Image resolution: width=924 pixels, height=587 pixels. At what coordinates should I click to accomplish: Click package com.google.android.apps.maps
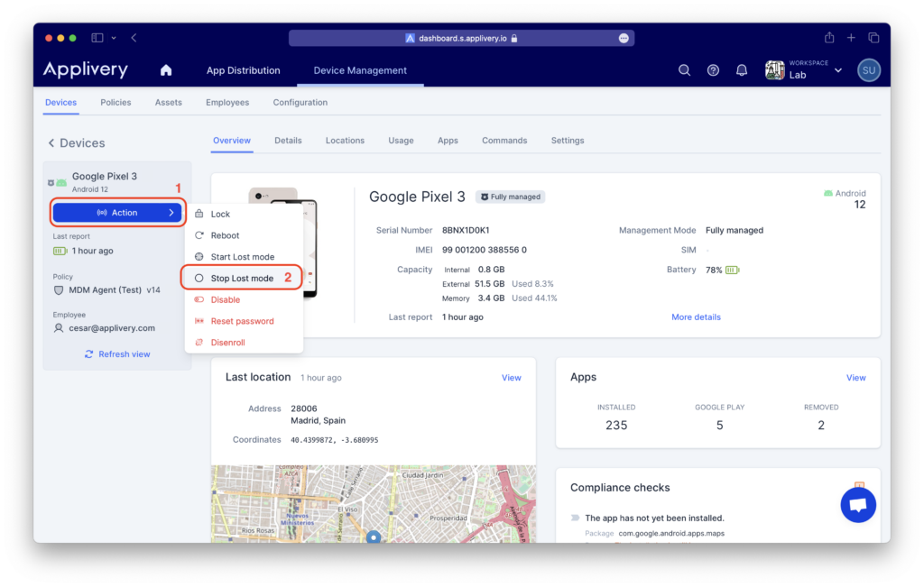tap(671, 534)
